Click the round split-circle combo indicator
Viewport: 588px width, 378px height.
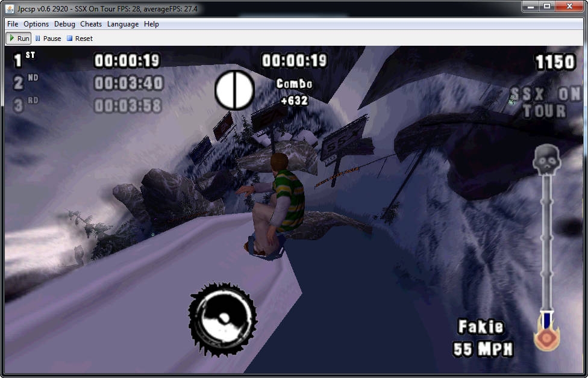pos(234,90)
